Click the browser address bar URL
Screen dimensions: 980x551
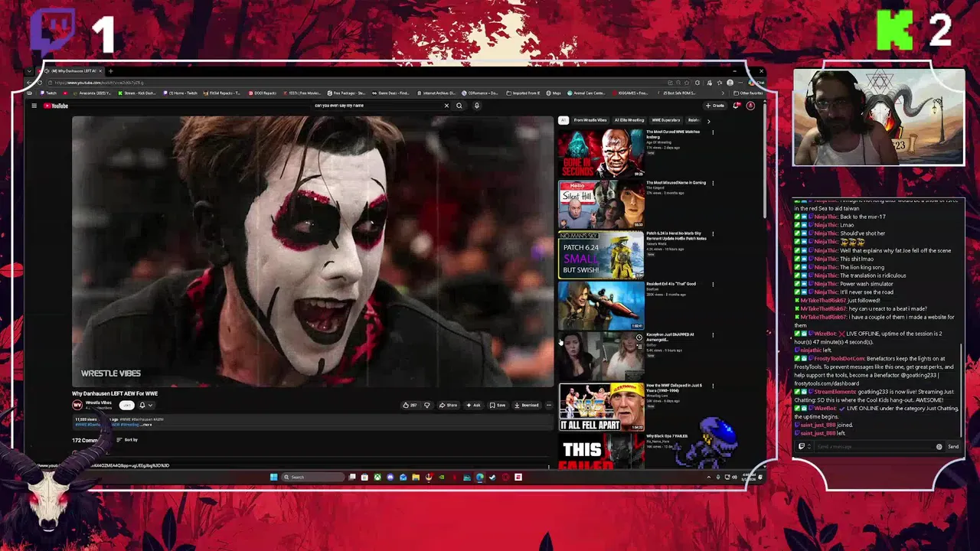100,83
